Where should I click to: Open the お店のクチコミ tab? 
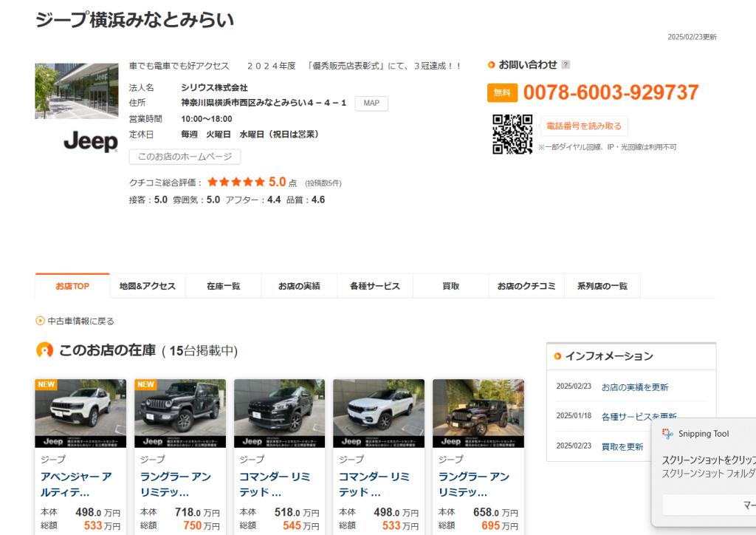pos(526,286)
